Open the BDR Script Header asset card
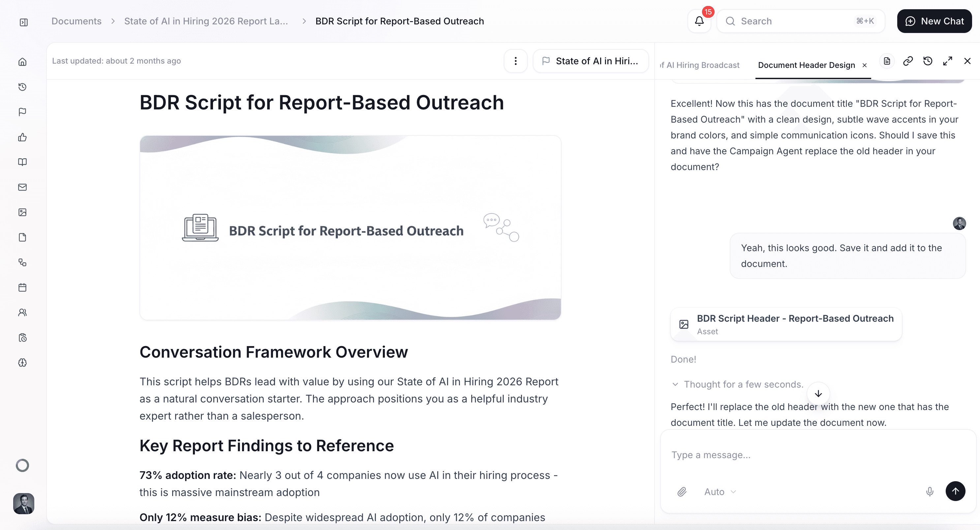This screenshot has height=530, width=980. coord(785,324)
